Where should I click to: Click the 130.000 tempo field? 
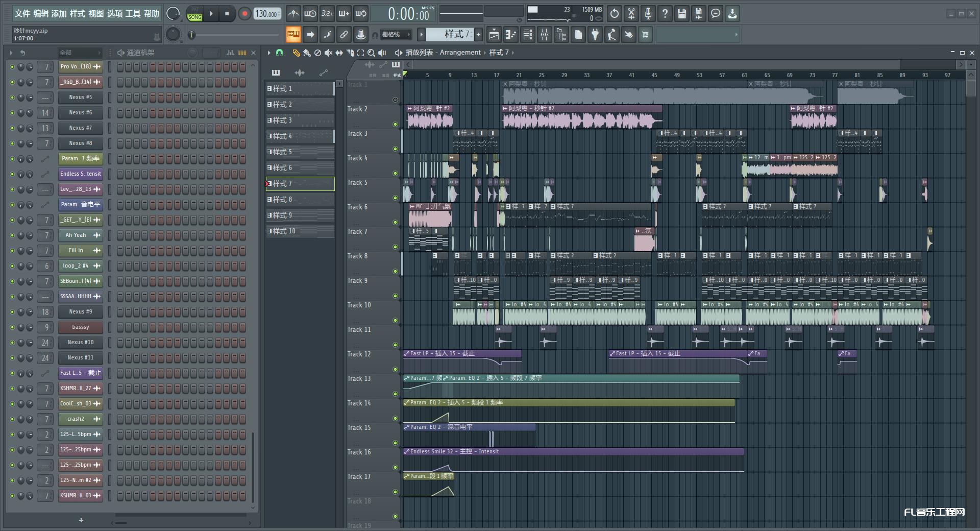(267, 14)
